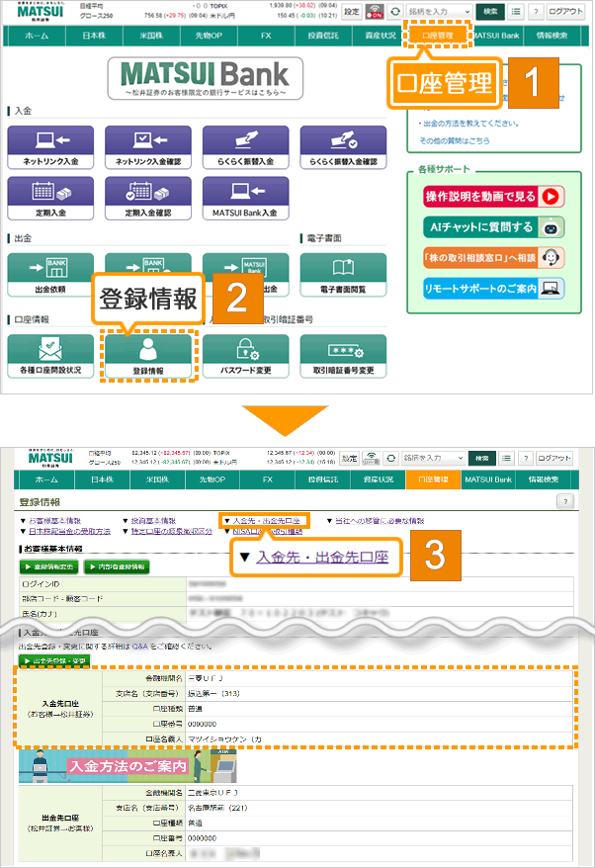Select らくらく振替入金確認 icon
The height and width of the screenshot is (868, 595).
click(x=343, y=146)
